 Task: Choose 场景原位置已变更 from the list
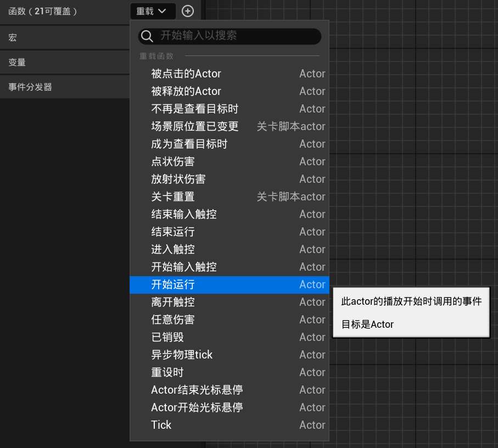[x=195, y=126]
